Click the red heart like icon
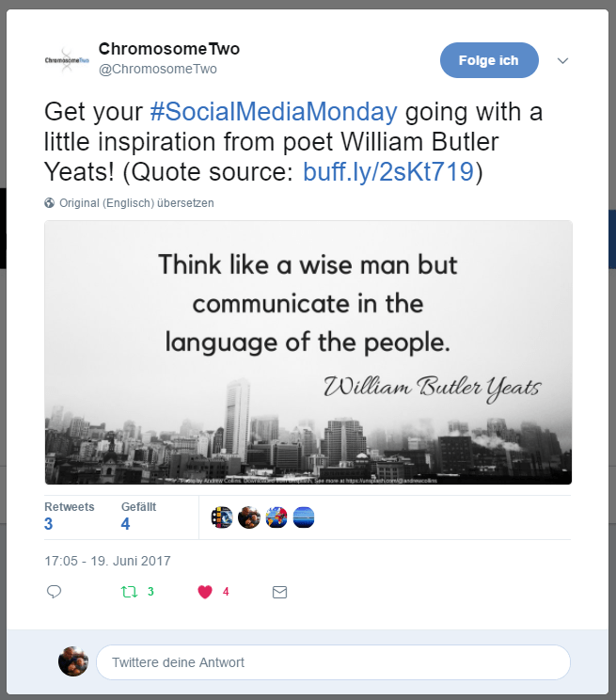Image resolution: width=616 pixels, height=700 pixels. click(204, 592)
